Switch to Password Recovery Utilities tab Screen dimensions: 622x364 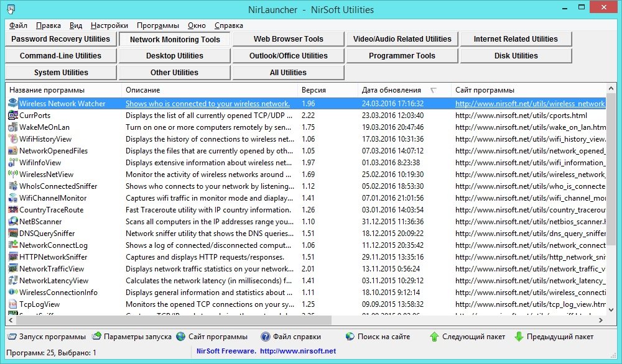click(x=60, y=39)
